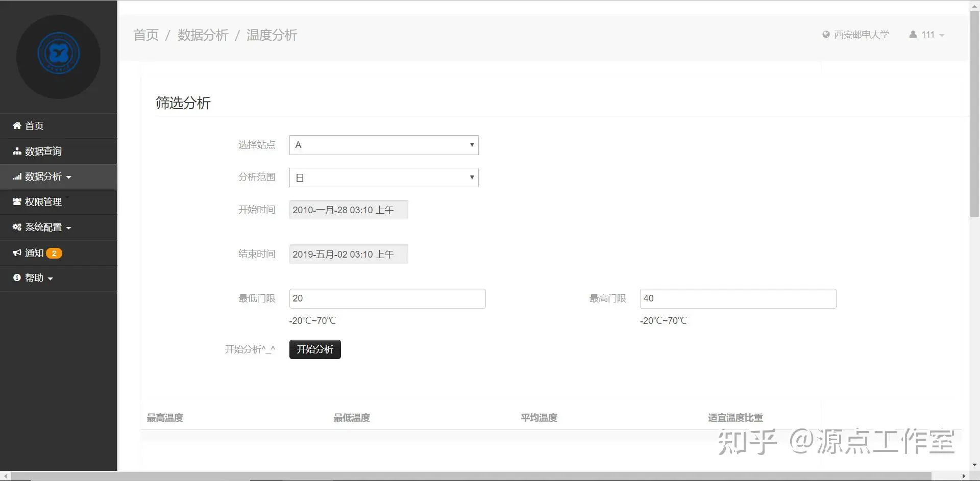
Task: Click the -20℃~70℃ hint under 最高门限
Action: tap(663, 321)
